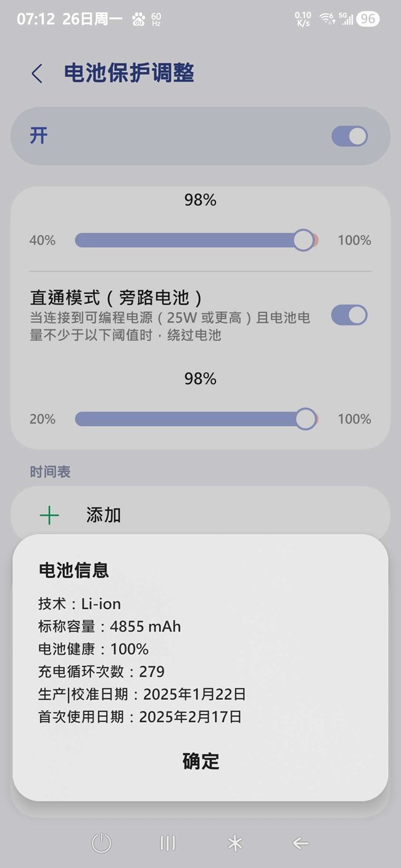Turn off the 开 master switch
The image size is (401, 868).
pos(349,136)
